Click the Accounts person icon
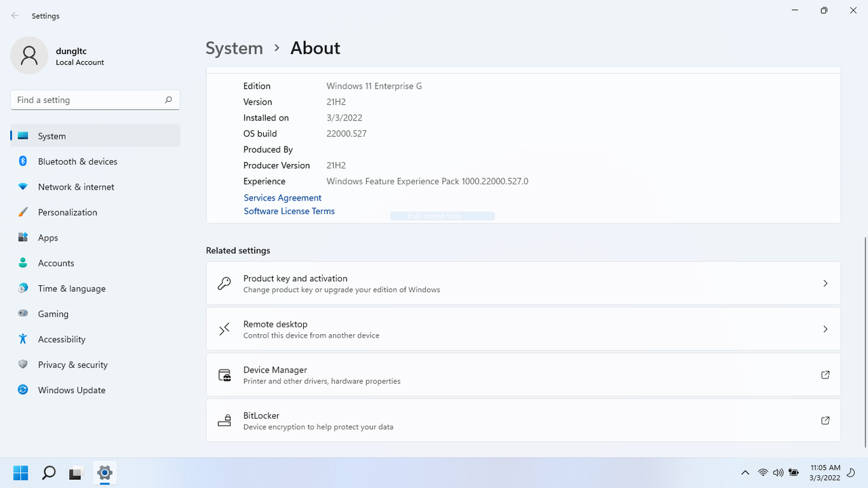This screenshot has width=868, height=488. coord(22,263)
